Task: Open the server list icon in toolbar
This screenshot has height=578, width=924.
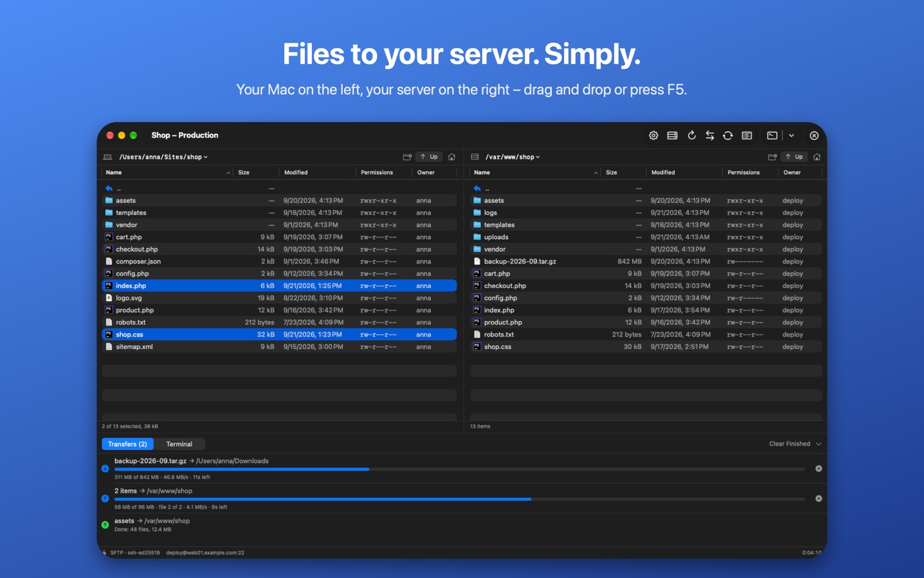Action: 672,135
